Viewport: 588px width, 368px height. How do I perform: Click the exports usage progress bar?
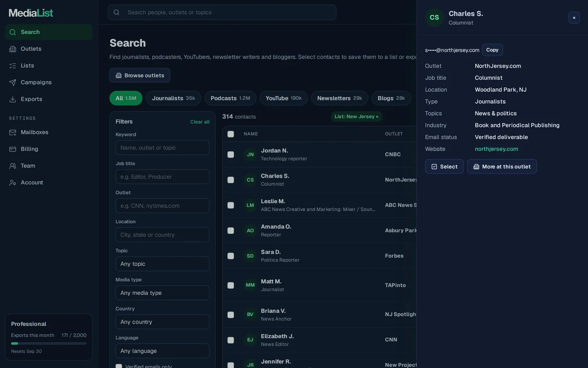[49, 343]
